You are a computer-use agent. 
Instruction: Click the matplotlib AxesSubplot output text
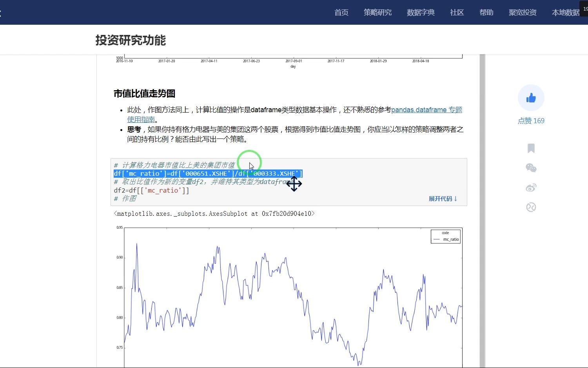click(214, 214)
